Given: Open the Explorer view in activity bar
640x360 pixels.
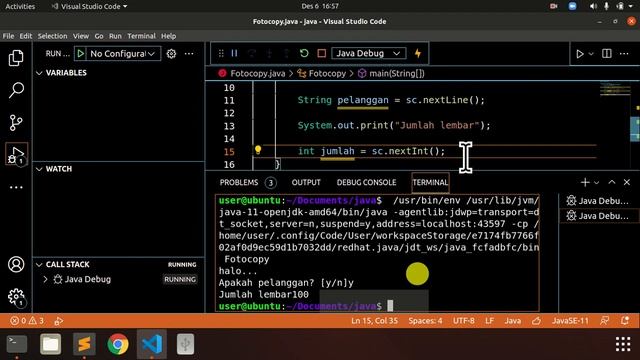Looking at the screenshot, I should tap(16, 58).
